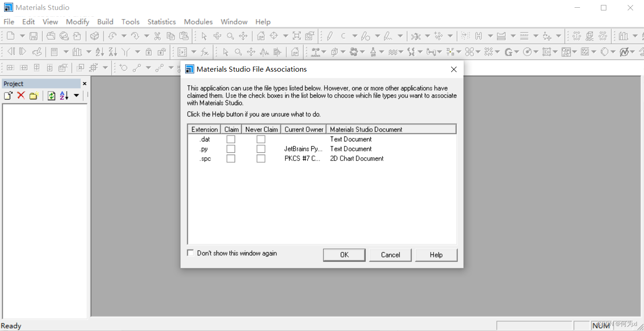Click the N crossed-circle module icon
Screen dimensions: 644x331
point(624,52)
